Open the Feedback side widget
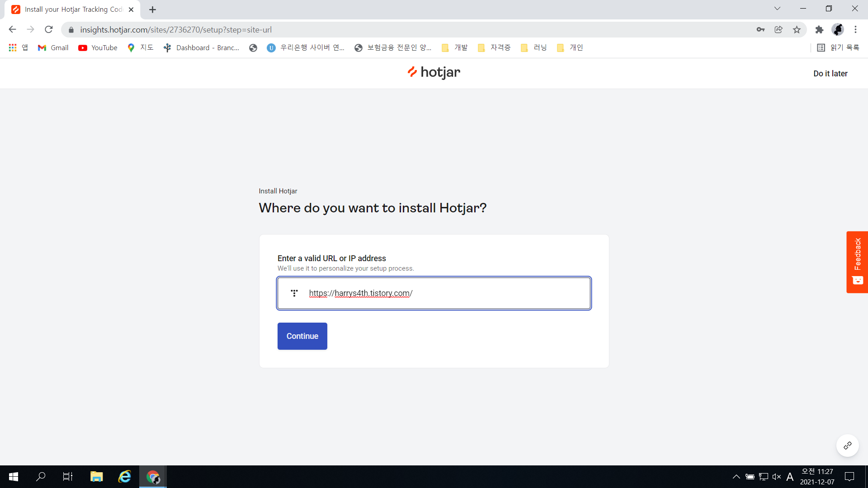Viewport: 868px width, 488px height. coord(857,262)
